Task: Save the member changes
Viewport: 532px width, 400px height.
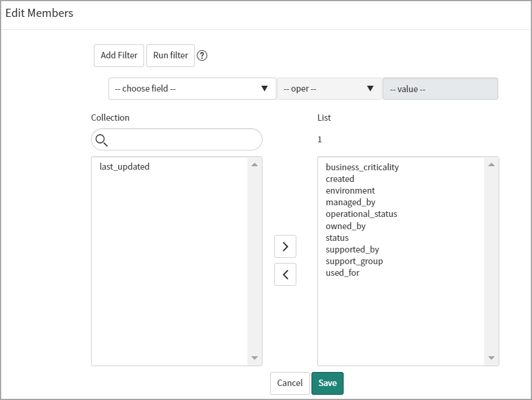Action: [x=327, y=383]
